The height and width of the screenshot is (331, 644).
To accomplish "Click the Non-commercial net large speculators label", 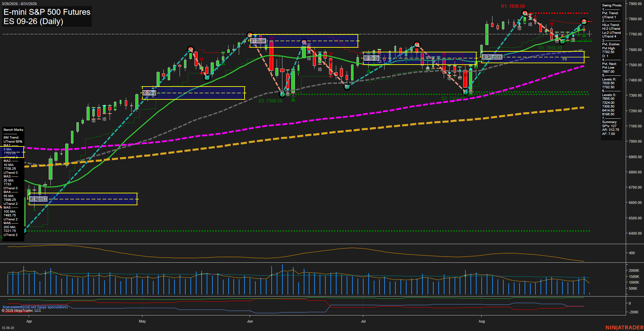I will [35, 307].
